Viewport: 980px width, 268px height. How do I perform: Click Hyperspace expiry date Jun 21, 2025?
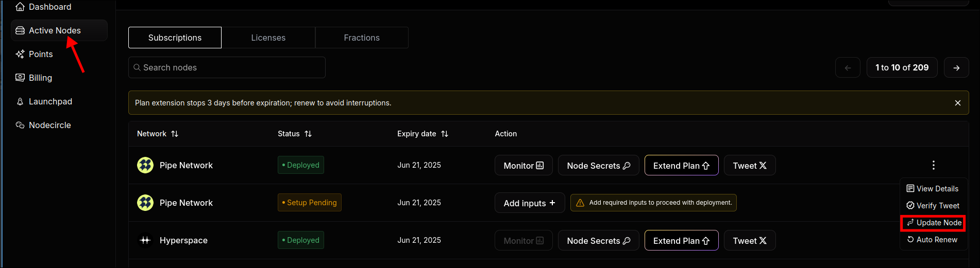coord(419,240)
